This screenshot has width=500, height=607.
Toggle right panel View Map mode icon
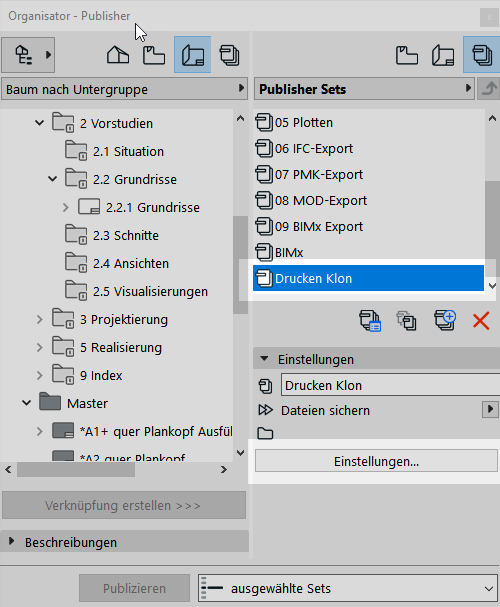point(407,55)
